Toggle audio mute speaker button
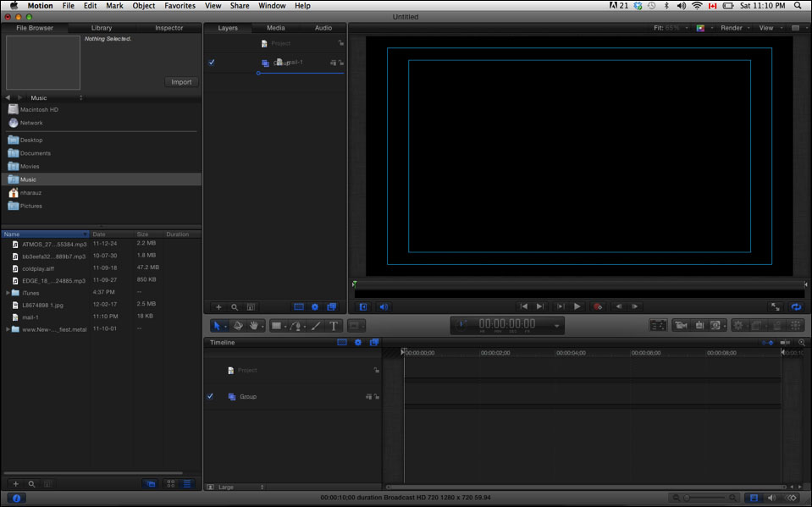The image size is (812, 507). point(383,306)
